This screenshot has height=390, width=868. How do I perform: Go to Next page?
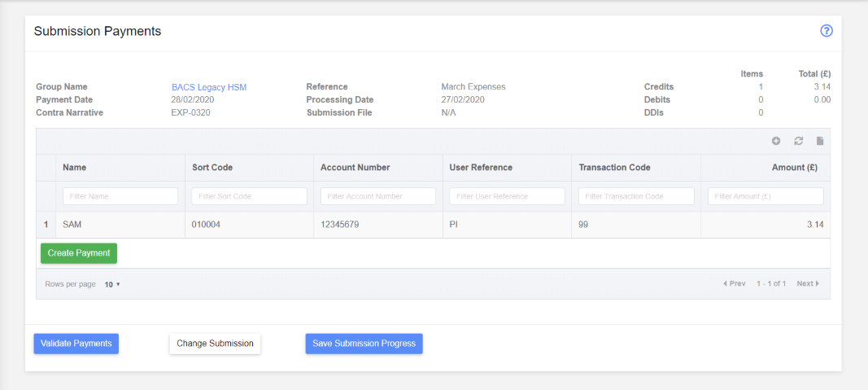(x=808, y=283)
